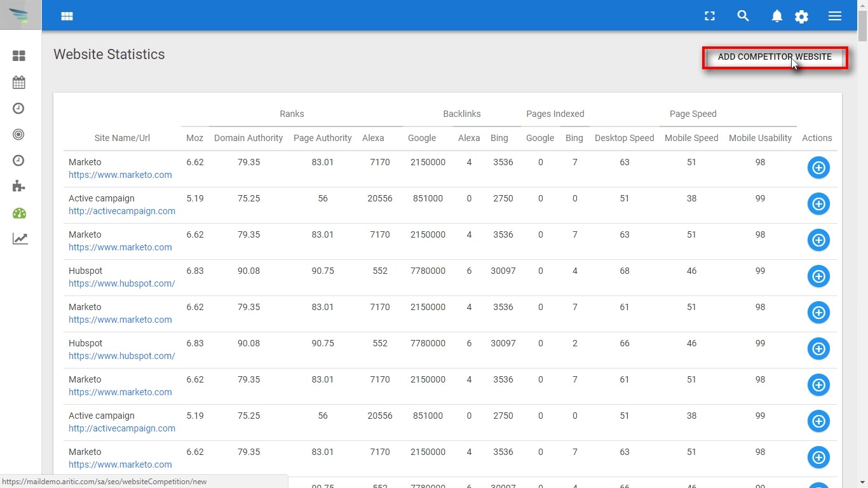This screenshot has width=868, height=488.
Task: Open the notifications bell
Action: [776, 17]
